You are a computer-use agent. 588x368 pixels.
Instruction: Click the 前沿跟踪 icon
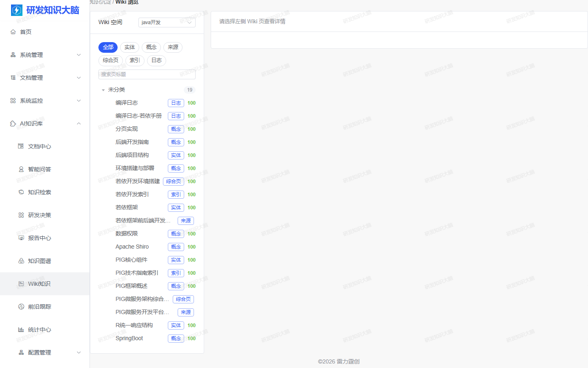[x=21, y=307]
